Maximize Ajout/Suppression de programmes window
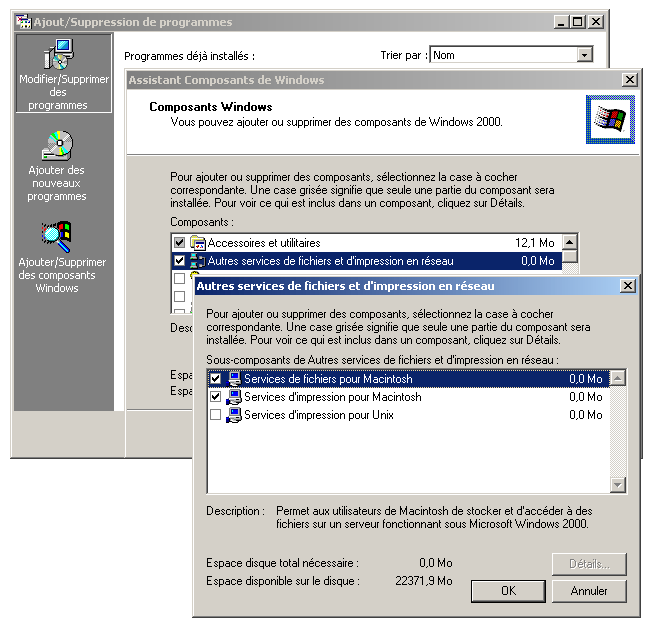The image size is (663, 632). tap(578, 22)
